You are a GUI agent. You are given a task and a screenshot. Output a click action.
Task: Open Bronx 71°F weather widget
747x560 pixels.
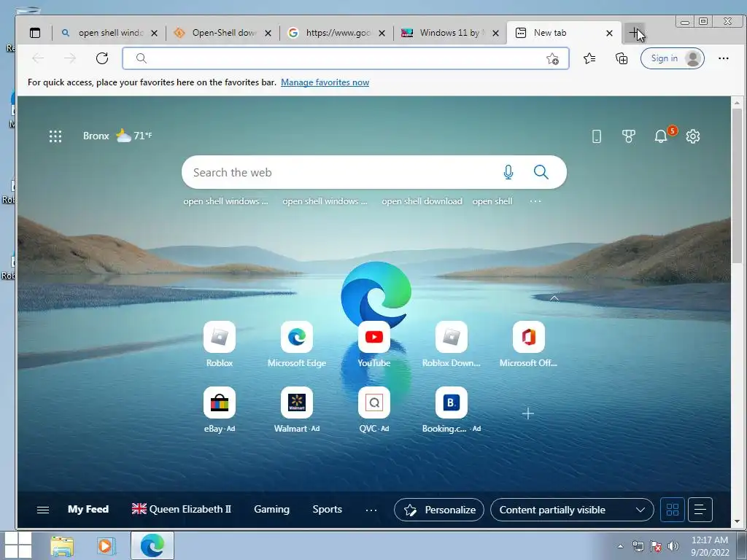point(117,136)
